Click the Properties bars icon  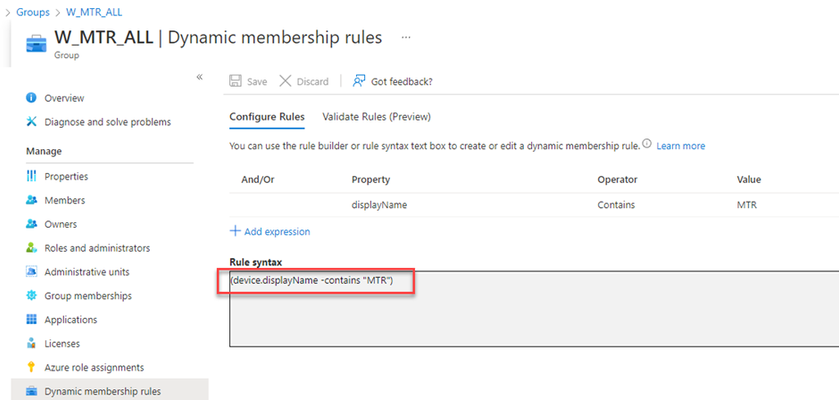32,176
